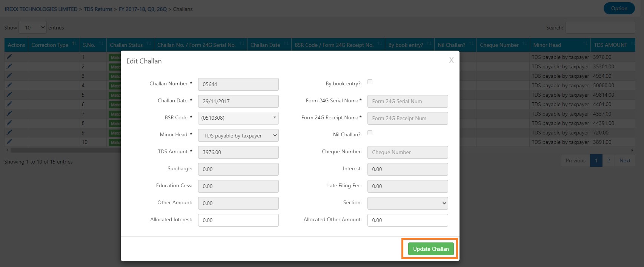Edit challan row 8 using pencil icon

pos(9,123)
